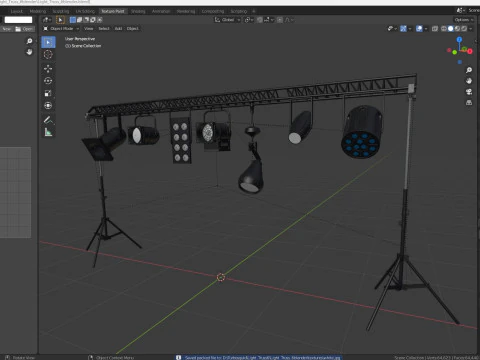
Task: Open the Select menu
Action: coord(104,29)
